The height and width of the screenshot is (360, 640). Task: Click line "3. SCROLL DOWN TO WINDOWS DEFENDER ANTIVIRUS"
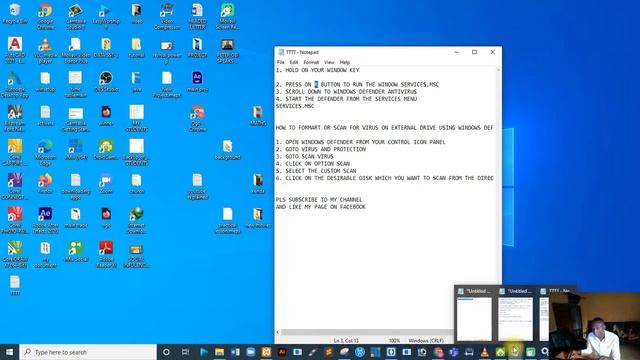pos(347,92)
